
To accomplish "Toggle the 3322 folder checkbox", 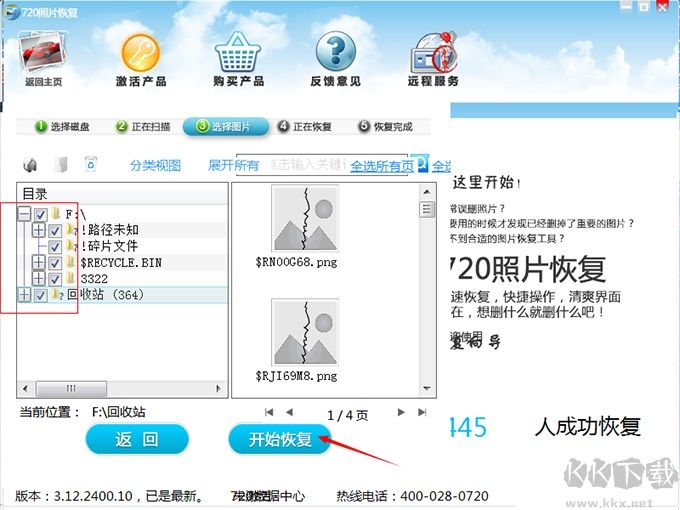I will click(55, 279).
